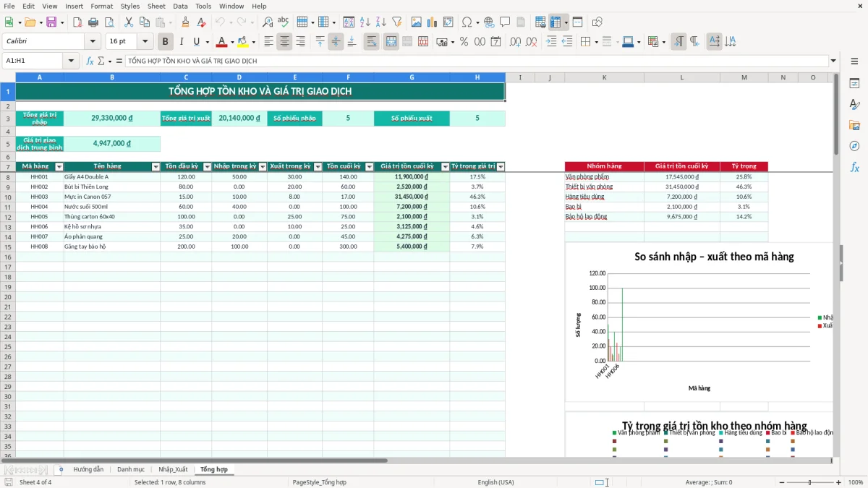Click PageStyle_Tổng hợp in status bar
Viewport: 868px width, 488px height.
pos(319,482)
